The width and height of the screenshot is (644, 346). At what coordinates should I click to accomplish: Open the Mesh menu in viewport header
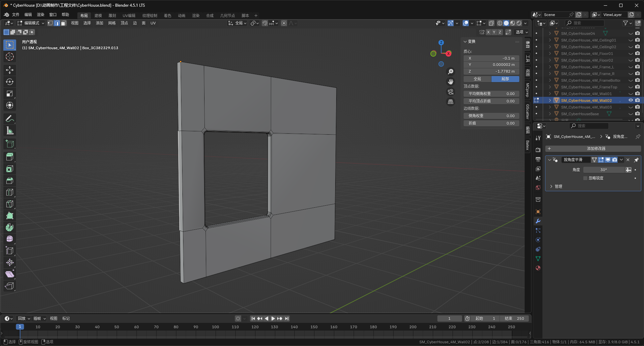click(x=112, y=23)
